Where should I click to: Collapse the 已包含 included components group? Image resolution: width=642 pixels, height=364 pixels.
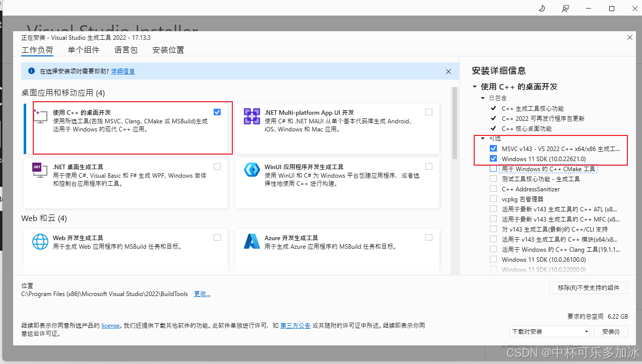483,98
